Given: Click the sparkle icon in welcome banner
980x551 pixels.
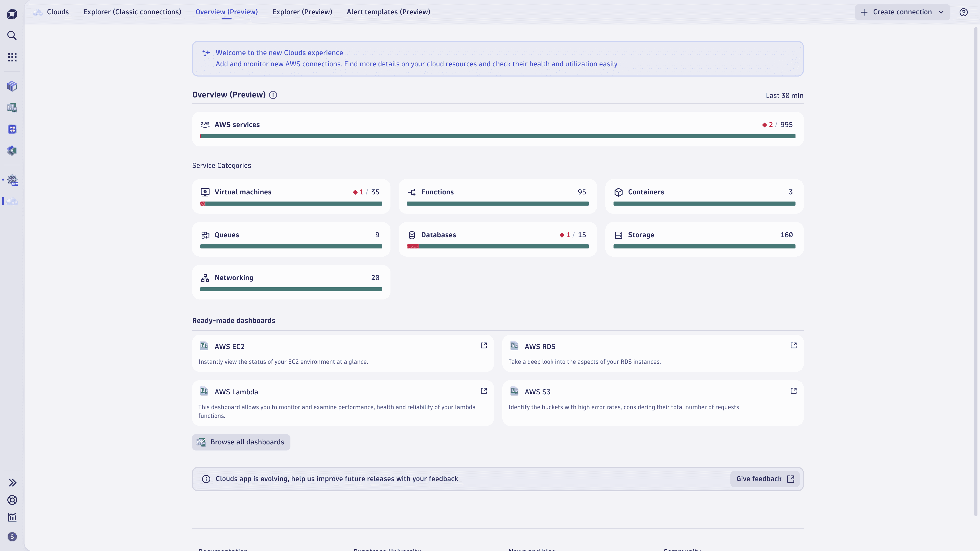Looking at the screenshot, I should coord(206,53).
